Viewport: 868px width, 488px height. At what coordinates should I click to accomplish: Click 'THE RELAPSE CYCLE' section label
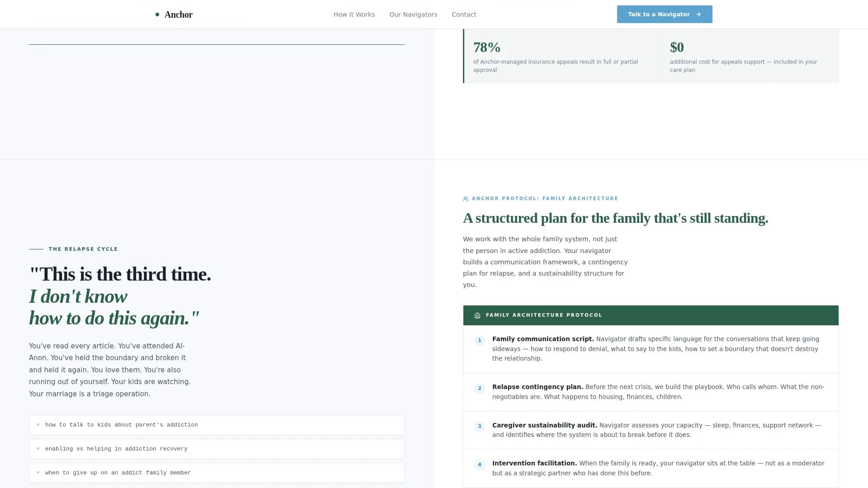(x=83, y=249)
